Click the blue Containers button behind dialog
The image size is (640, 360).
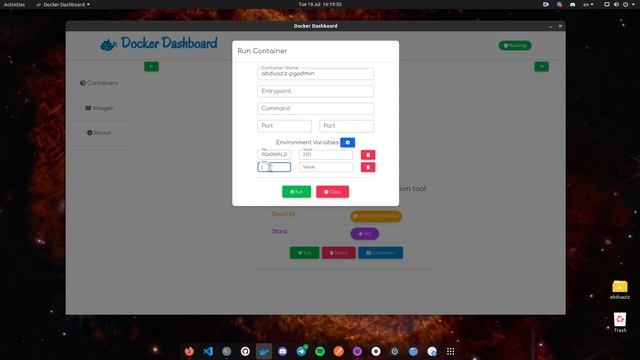pyautogui.click(x=380, y=253)
